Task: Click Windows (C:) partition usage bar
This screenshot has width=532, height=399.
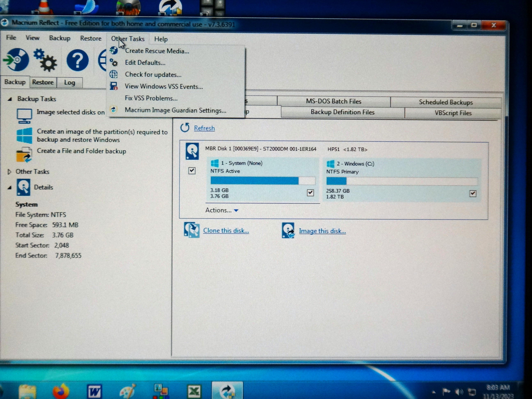Action: point(402,181)
